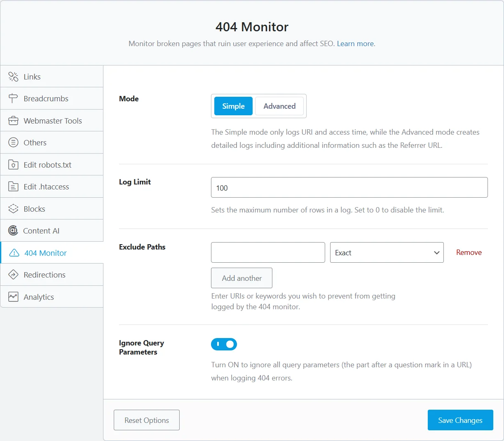Click the Blocks cube icon
Image resolution: width=504 pixels, height=441 pixels.
pyautogui.click(x=14, y=209)
